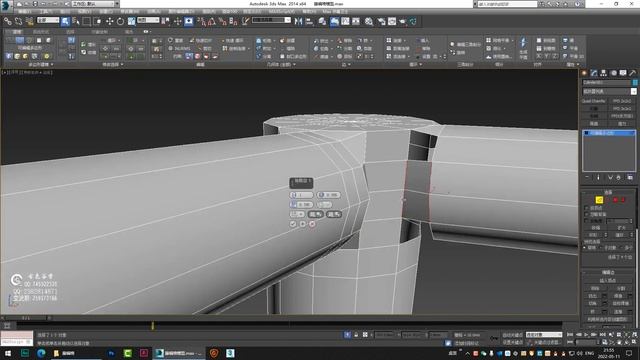Viewport: 640px width, 360px height.
Task: Expand the 多边形建模 ribbon panel
Action: 40,64
